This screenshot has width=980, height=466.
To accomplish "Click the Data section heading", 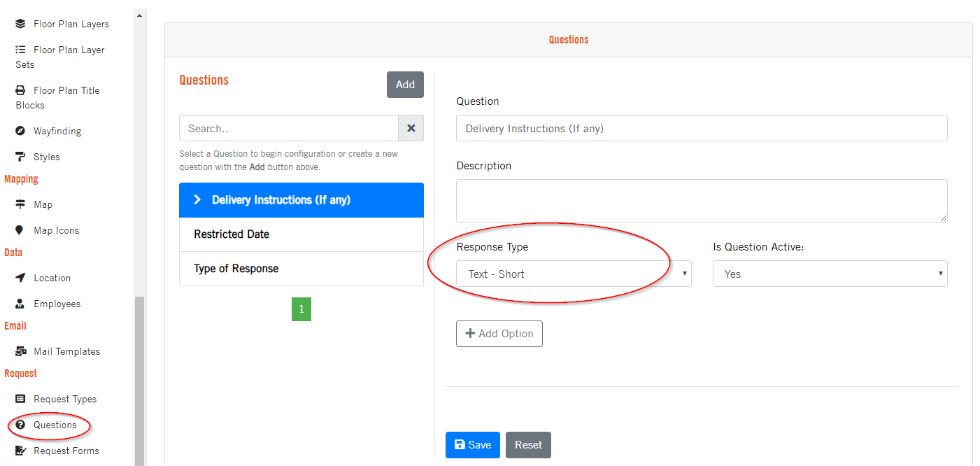I will click(13, 253).
